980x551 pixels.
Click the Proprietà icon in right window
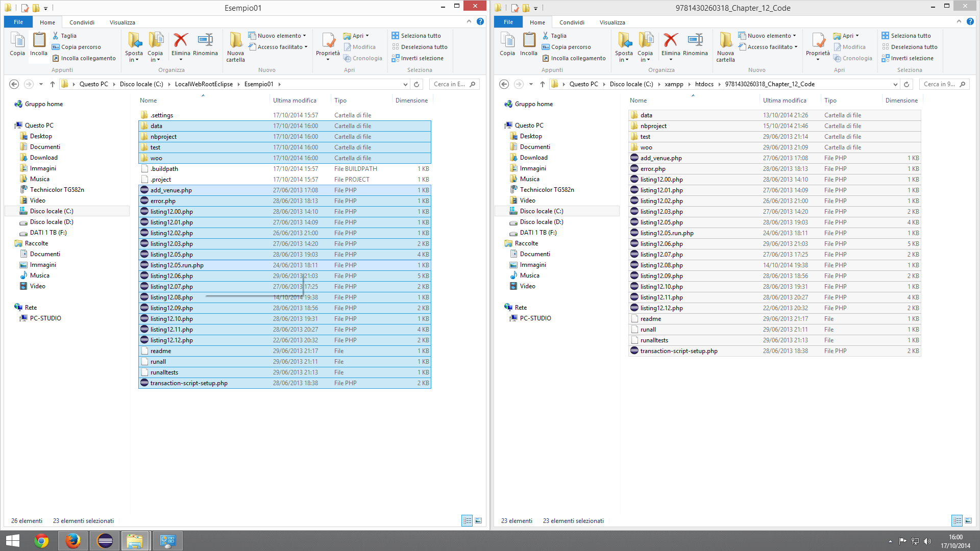(818, 41)
